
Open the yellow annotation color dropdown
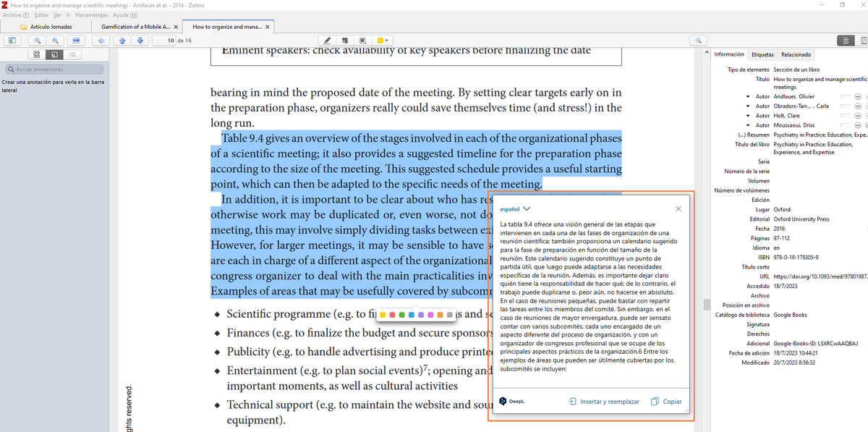[x=383, y=41]
